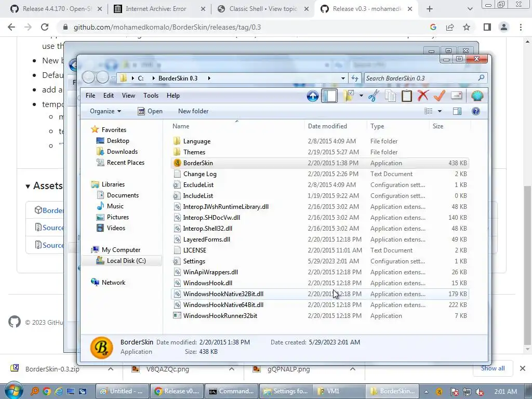Open Command Prompt from the taskbar
The image size is (532, 399).
232,391
